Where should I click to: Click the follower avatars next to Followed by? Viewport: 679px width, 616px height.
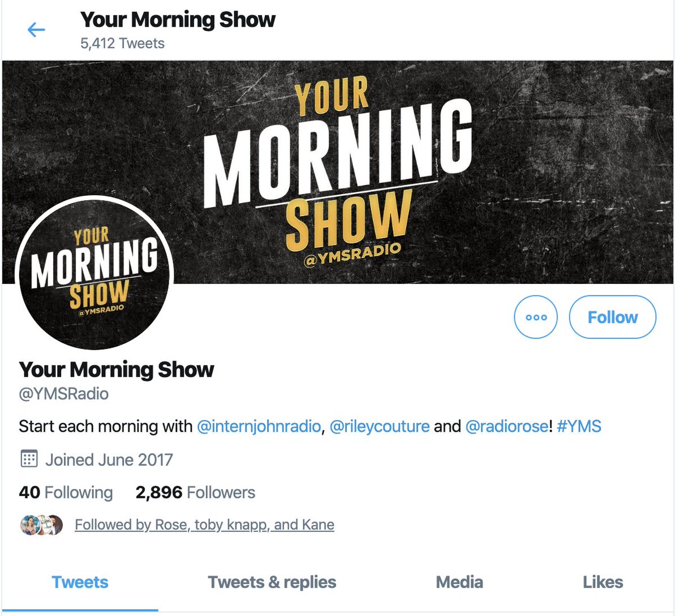tap(41, 525)
